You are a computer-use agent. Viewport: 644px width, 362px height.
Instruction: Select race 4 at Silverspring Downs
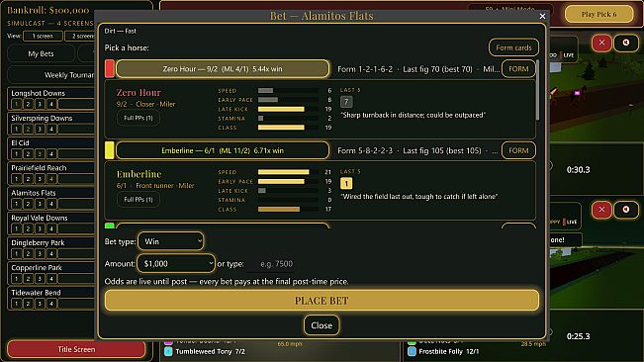point(51,129)
